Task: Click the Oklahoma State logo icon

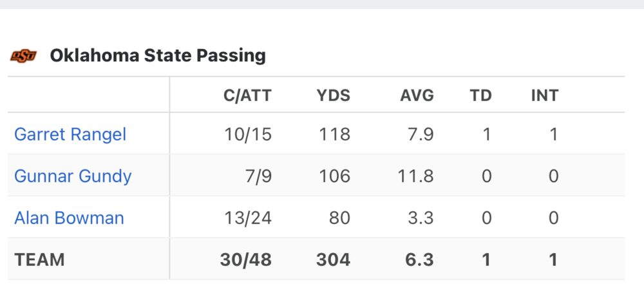Action: coord(23,56)
